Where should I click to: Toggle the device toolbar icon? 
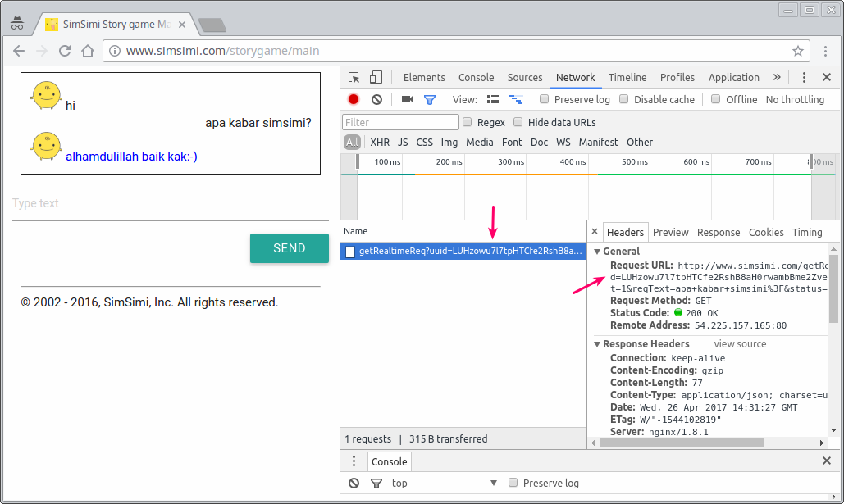coord(376,78)
